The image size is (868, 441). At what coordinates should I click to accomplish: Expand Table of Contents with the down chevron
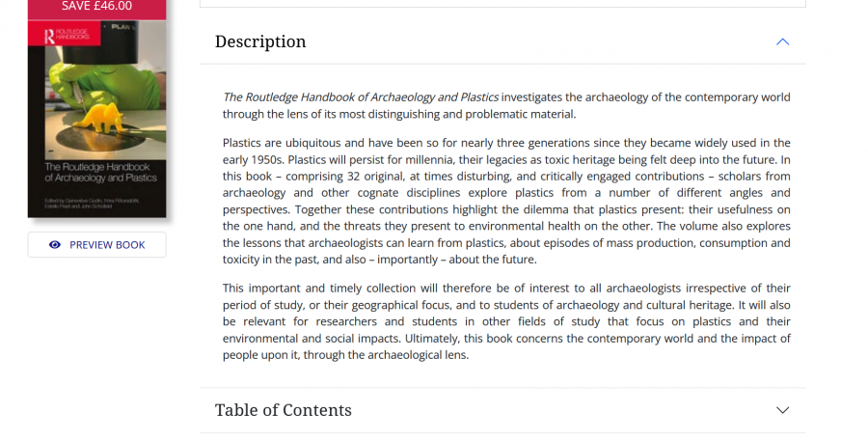782,410
